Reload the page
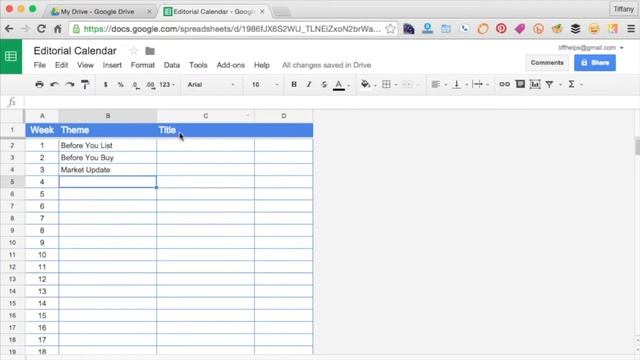 click(41, 29)
